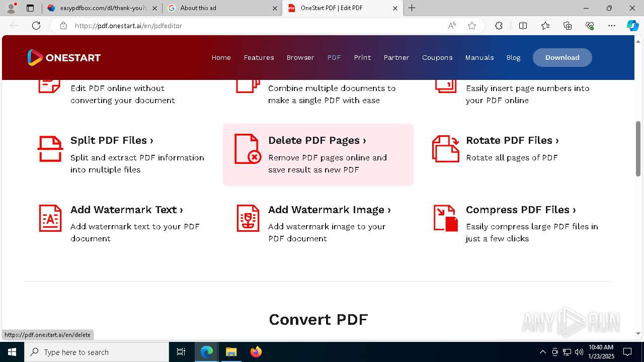Viewport: 644px width, 362px height.
Task: Click the Compress PDF Files icon
Action: click(446, 218)
